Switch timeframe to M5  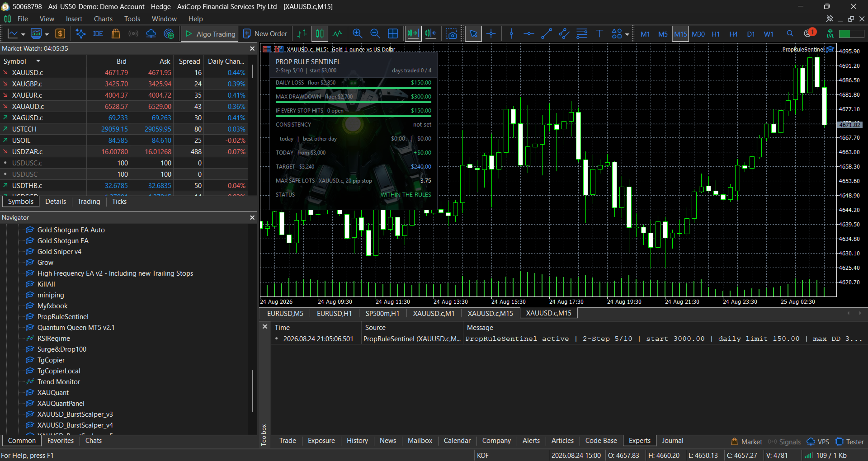[663, 34]
